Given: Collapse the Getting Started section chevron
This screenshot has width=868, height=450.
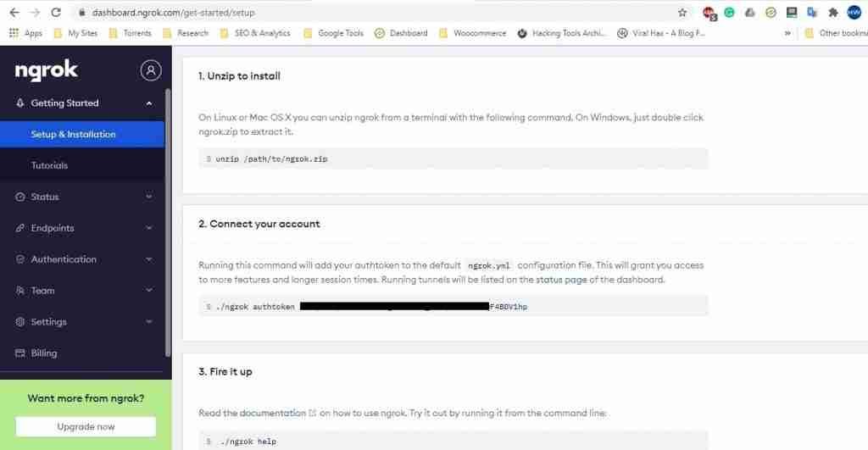Looking at the screenshot, I should pos(149,103).
